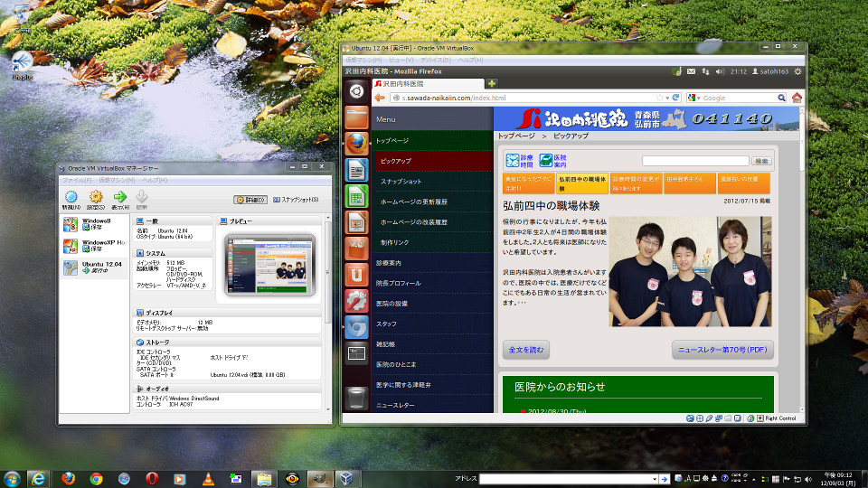Show hidden Windows system tray icons arrow
This screenshot has height=488, width=868.
click(x=753, y=479)
